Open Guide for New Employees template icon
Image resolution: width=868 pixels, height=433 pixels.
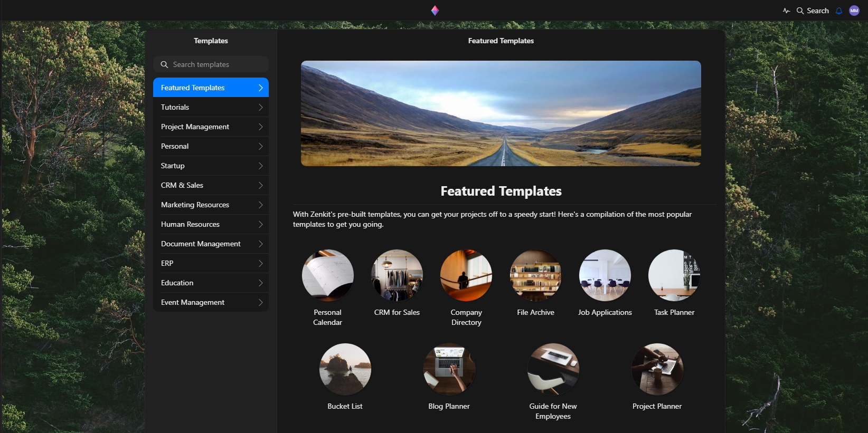(553, 369)
